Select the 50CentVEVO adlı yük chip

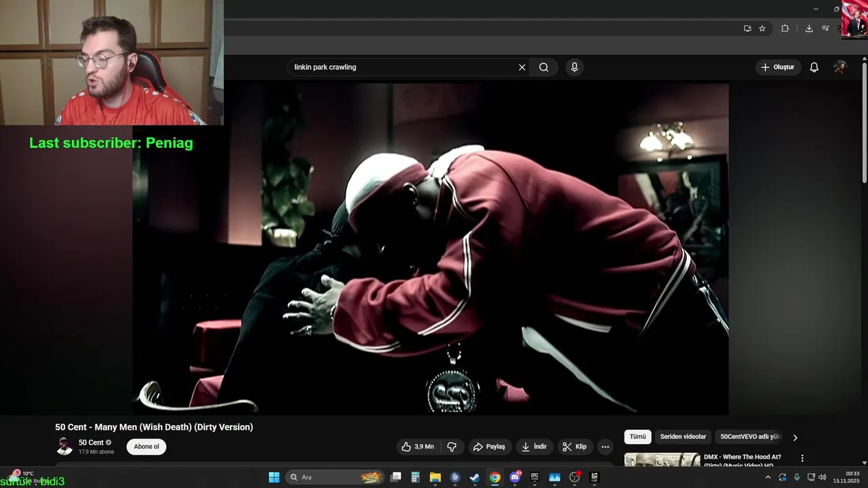click(x=751, y=437)
